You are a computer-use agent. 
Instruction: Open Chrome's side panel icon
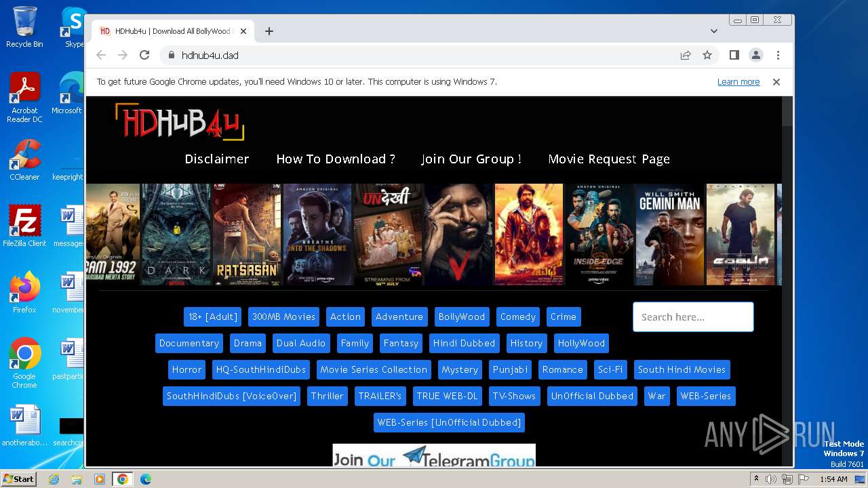click(x=734, y=56)
